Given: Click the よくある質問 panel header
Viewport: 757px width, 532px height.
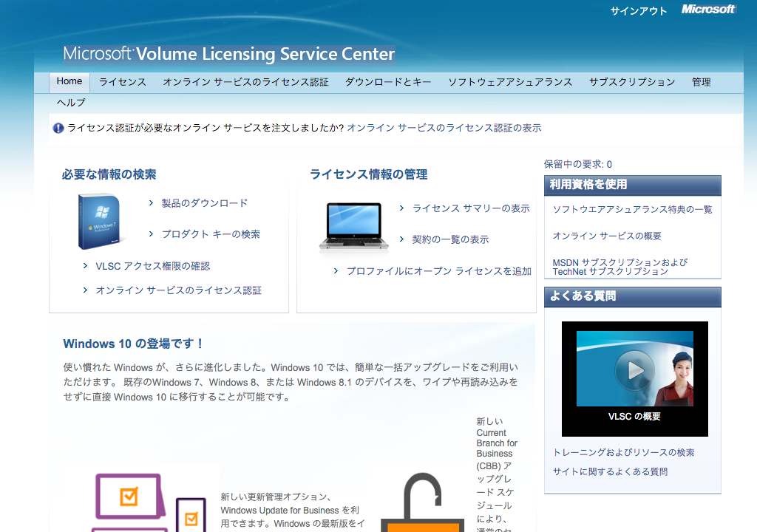Looking at the screenshot, I should click(x=633, y=297).
